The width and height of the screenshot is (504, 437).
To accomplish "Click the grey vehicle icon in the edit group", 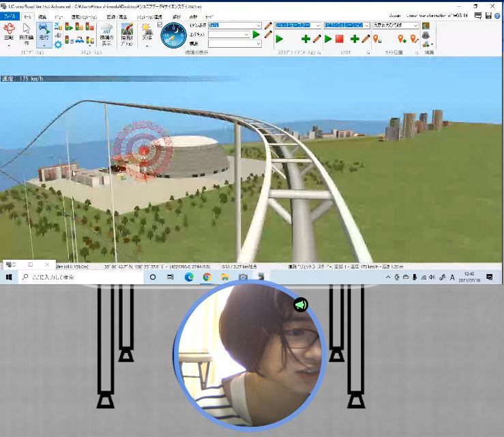I will click(x=426, y=35).
